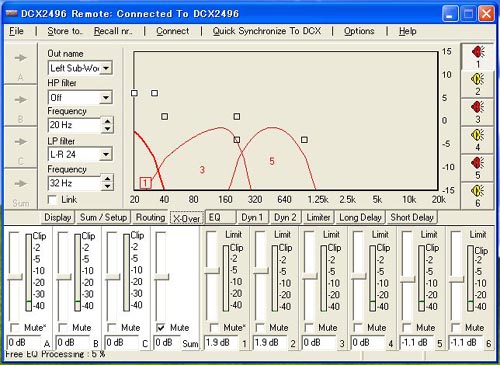Click the DCX2496 title bar app icon
The height and width of the screenshot is (365, 500).
point(12,13)
